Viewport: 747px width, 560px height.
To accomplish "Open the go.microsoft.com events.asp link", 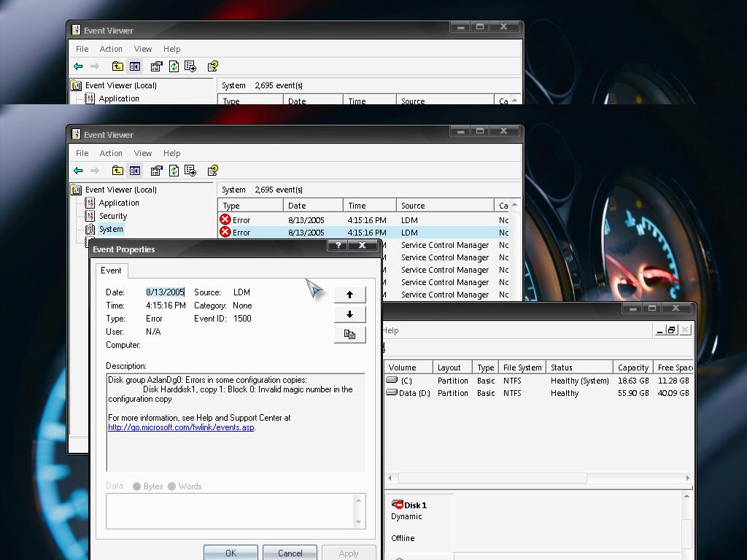I will pos(181,427).
